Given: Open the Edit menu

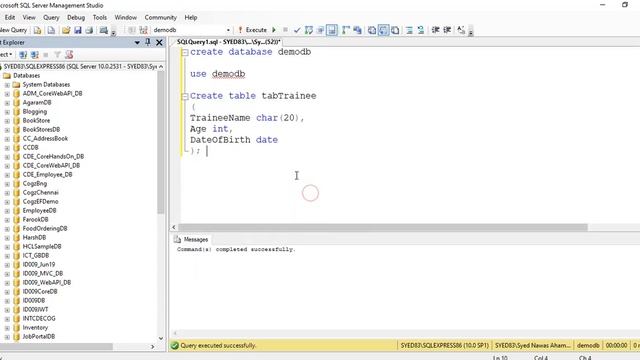Looking at the screenshot, I should click(x=10, y=18).
